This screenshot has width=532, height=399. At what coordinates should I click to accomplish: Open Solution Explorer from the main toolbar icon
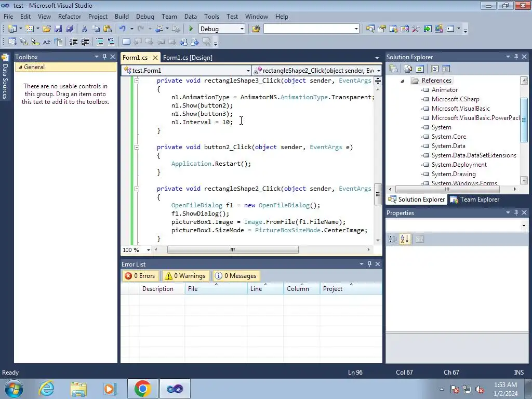[370, 29]
